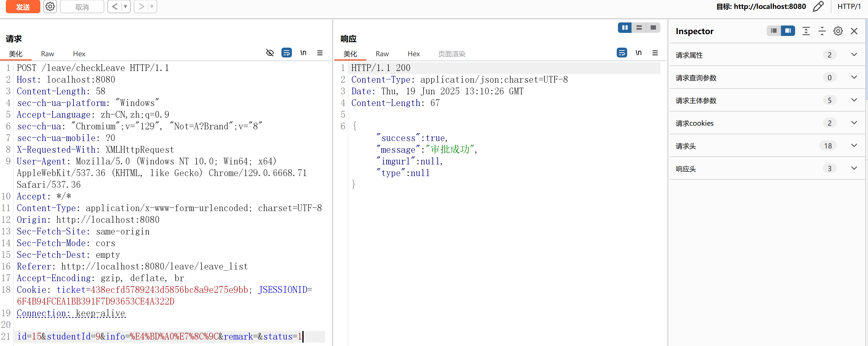Open the response 页面渲染 render tab
The height and width of the screenshot is (346, 868).
pyautogui.click(x=452, y=53)
